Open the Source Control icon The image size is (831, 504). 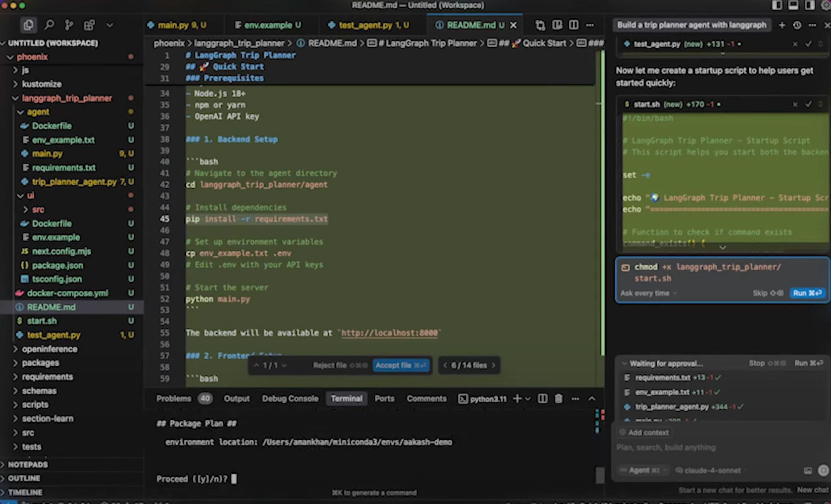tap(69, 25)
